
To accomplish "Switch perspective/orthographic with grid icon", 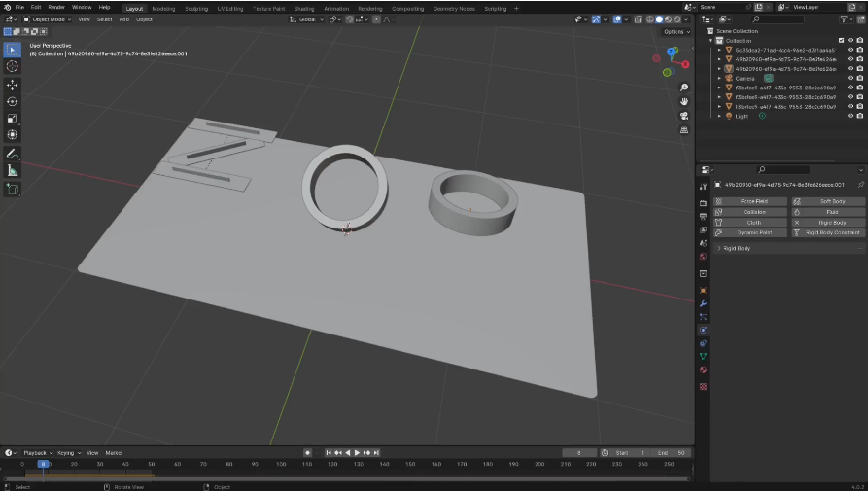I will pyautogui.click(x=684, y=130).
